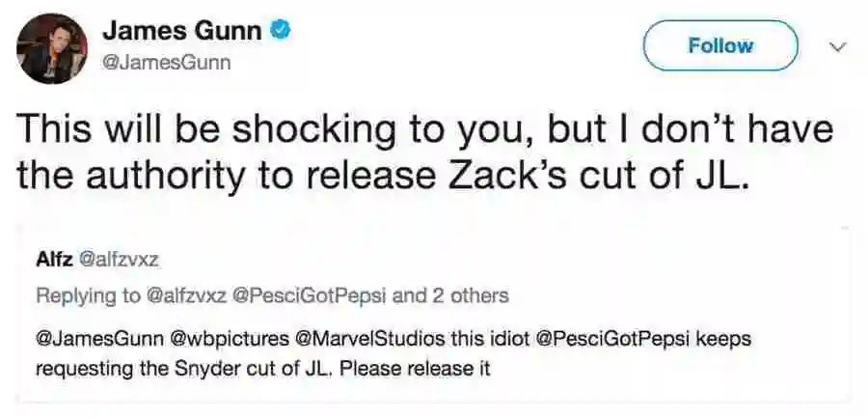
Task: Click the blue verified badge
Action: pos(281,31)
